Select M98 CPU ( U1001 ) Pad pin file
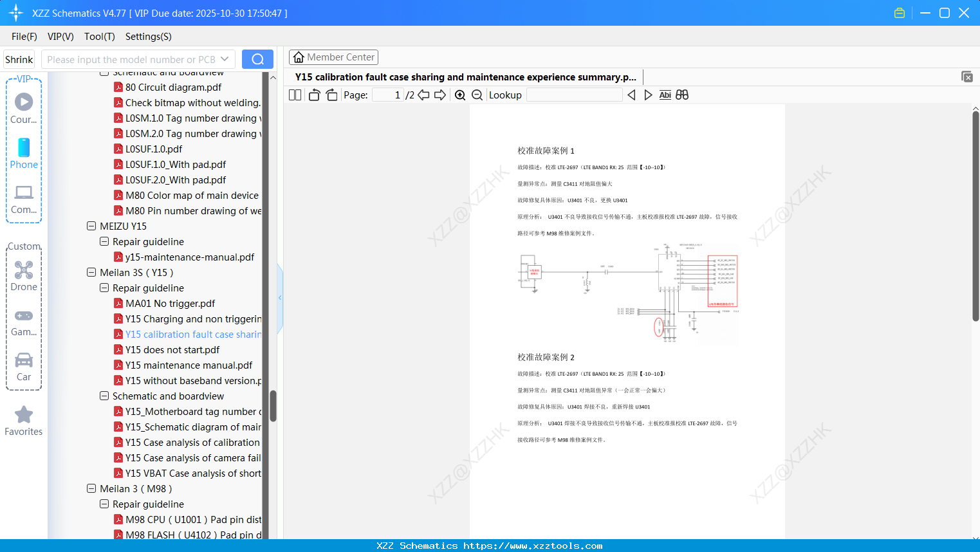Image resolution: width=980 pixels, height=552 pixels. tap(194, 519)
